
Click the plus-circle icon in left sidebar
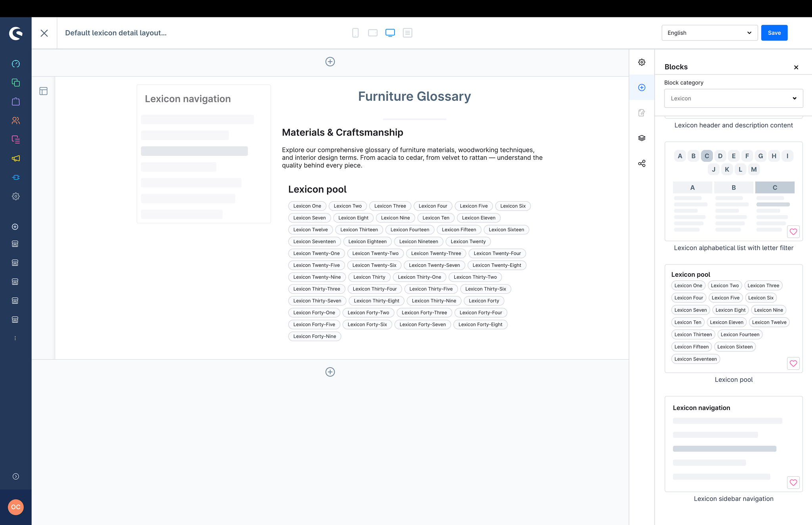[15, 227]
